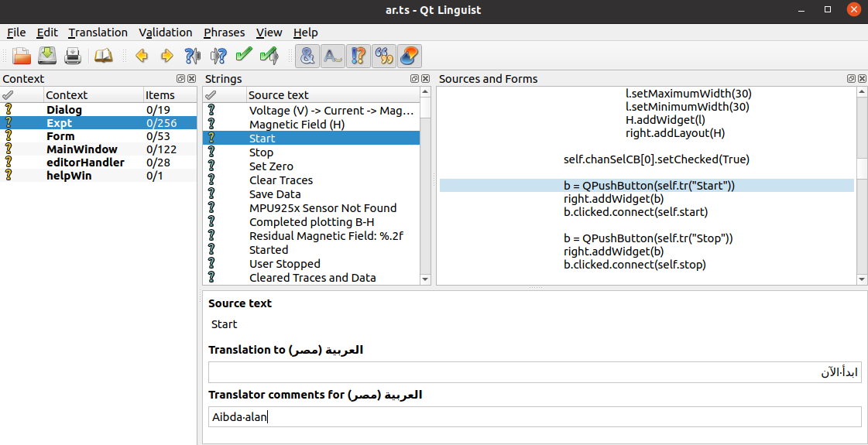Click Strings list scrollbar up arrow
The height and width of the screenshot is (445, 868).
tap(425, 92)
